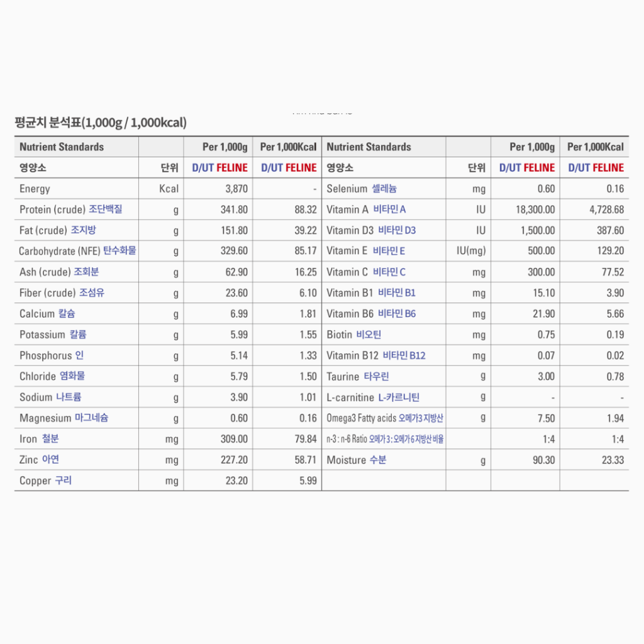Click the Vitamin B1 value "15.10"
This screenshot has height=644, width=644.
[544, 293]
